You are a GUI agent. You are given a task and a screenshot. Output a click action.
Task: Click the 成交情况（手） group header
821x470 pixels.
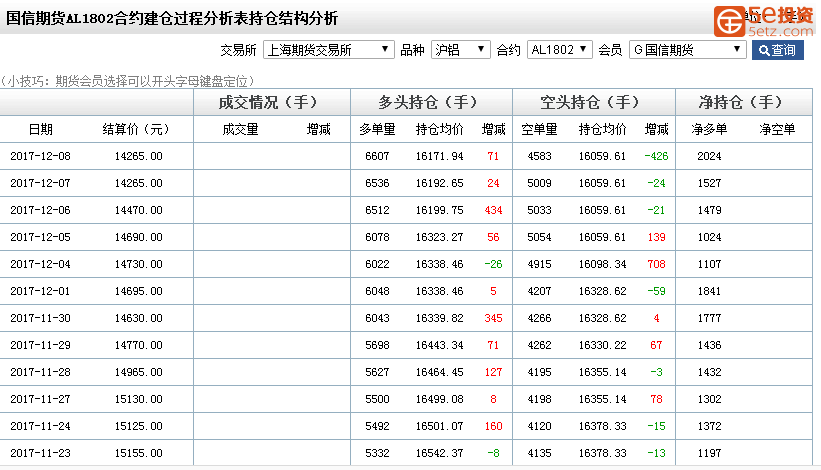coord(268,102)
